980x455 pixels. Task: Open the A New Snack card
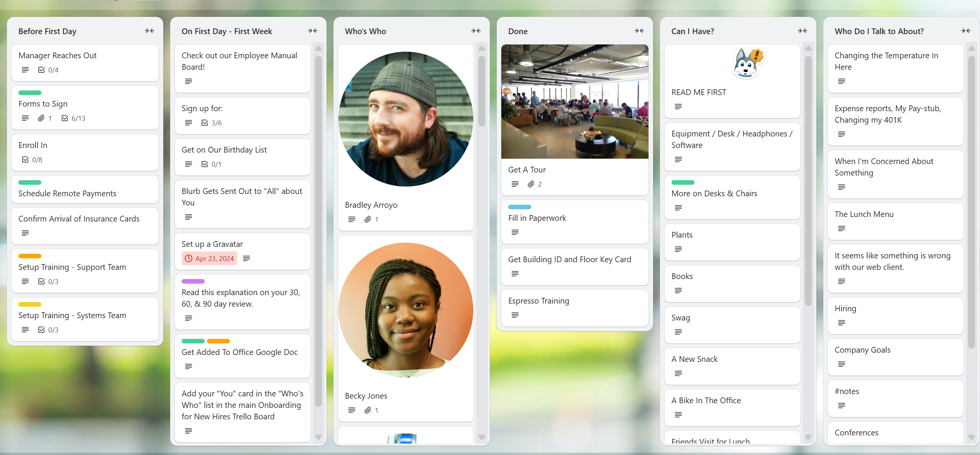(x=732, y=366)
